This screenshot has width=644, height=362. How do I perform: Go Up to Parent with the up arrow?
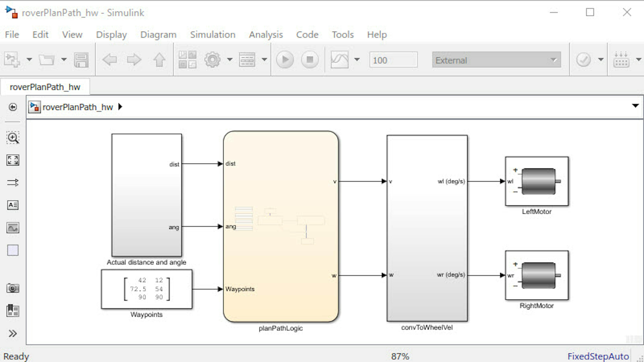(159, 60)
